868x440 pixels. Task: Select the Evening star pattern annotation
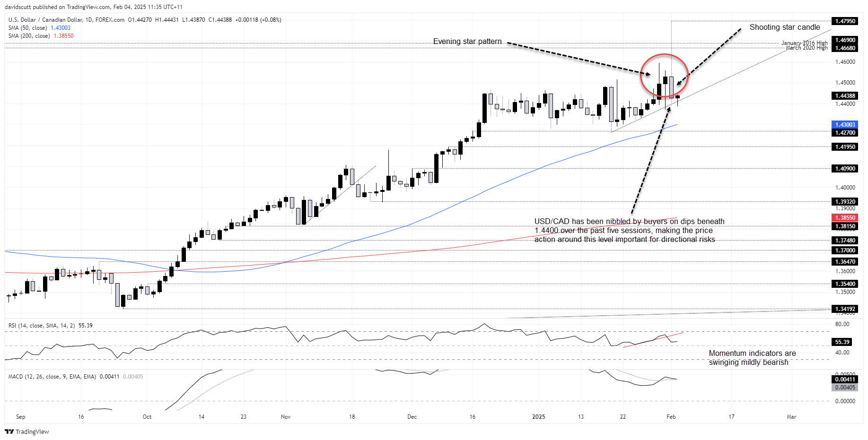point(467,42)
